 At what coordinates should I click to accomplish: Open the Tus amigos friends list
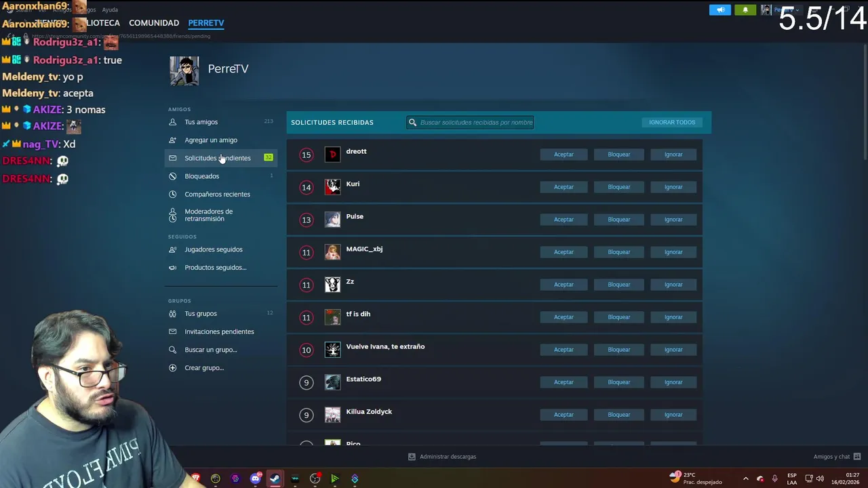click(x=221, y=122)
